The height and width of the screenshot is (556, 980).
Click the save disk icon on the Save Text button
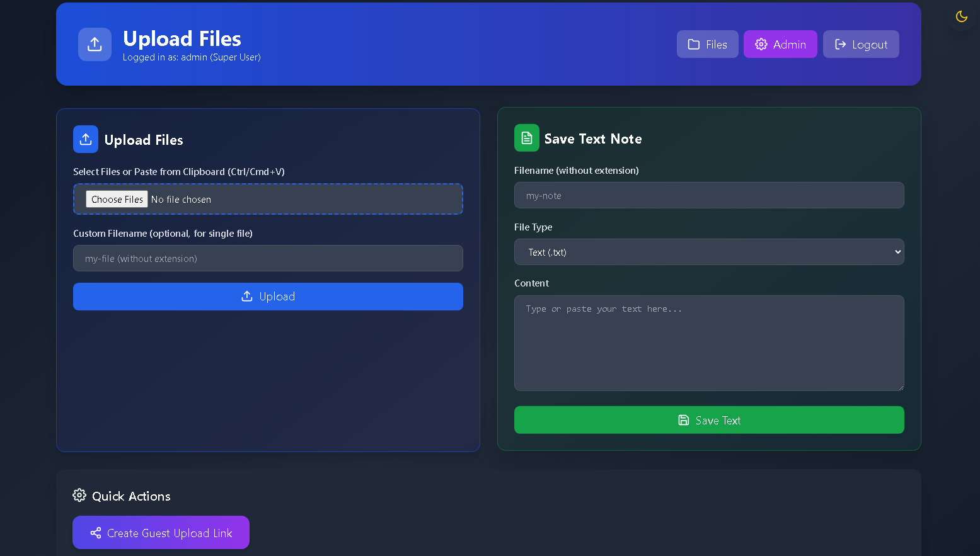[684, 420]
